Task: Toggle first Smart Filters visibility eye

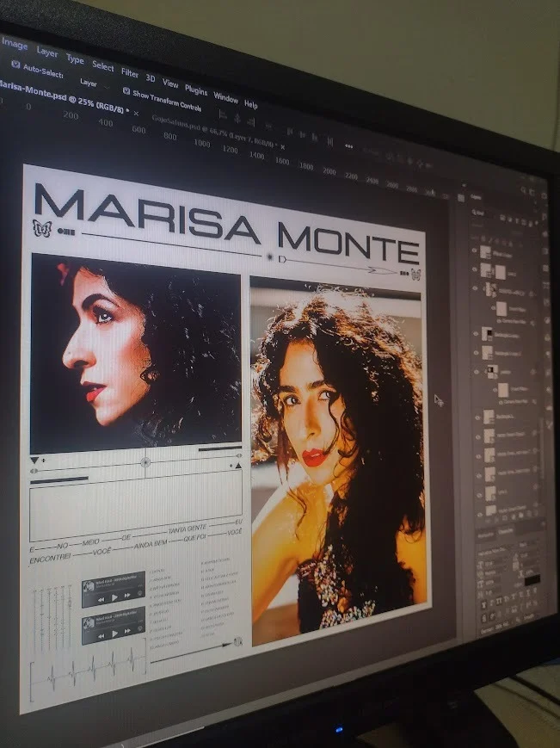Action: coord(493,308)
